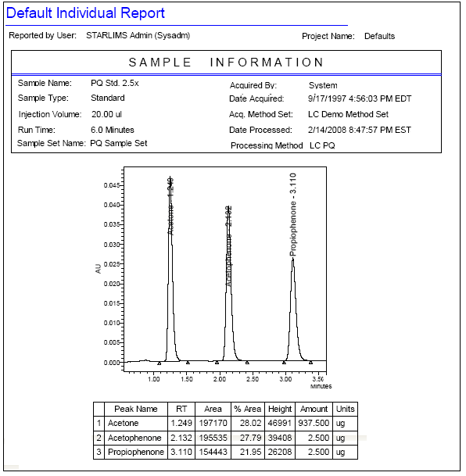Select the sample name 'PQ Std. 2.5x'
The width and height of the screenshot is (466, 476).
115,83
